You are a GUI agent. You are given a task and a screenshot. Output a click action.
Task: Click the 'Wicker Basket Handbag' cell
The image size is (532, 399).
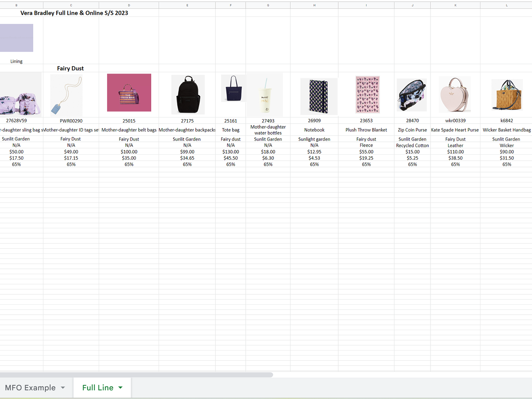[507, 130]
